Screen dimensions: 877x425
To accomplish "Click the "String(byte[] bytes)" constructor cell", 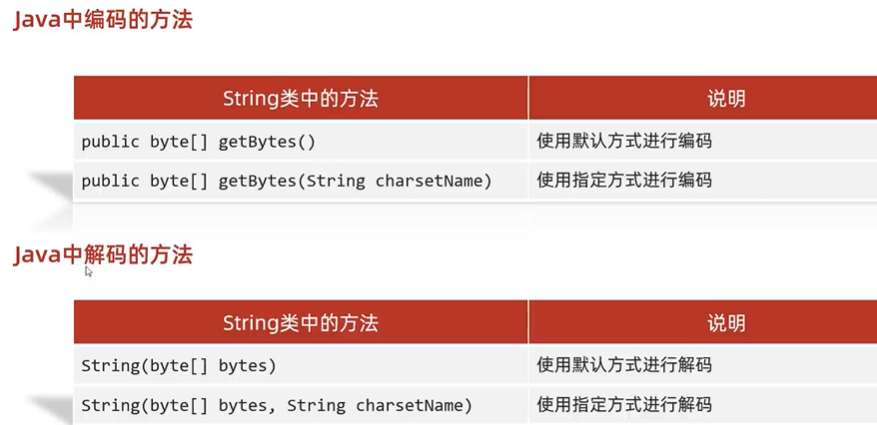I will pos(178,366).
